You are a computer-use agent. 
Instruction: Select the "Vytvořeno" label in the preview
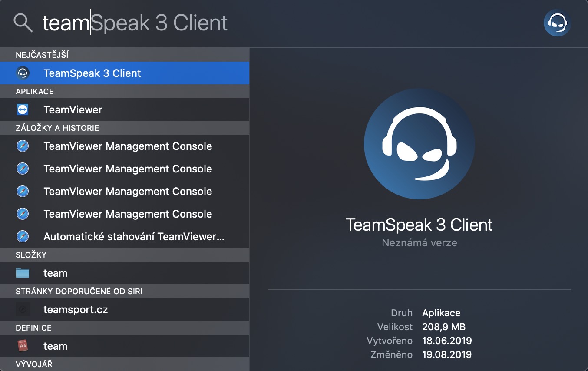click(390, 341)
